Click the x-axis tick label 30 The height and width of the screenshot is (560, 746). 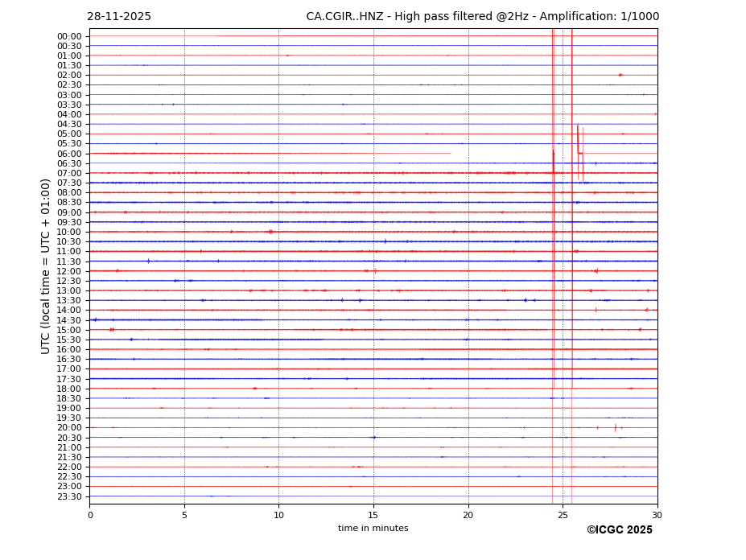click(x=657, y=516)
